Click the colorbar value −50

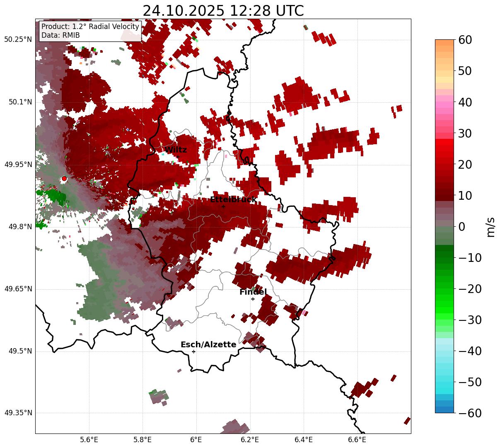[470, 382]
